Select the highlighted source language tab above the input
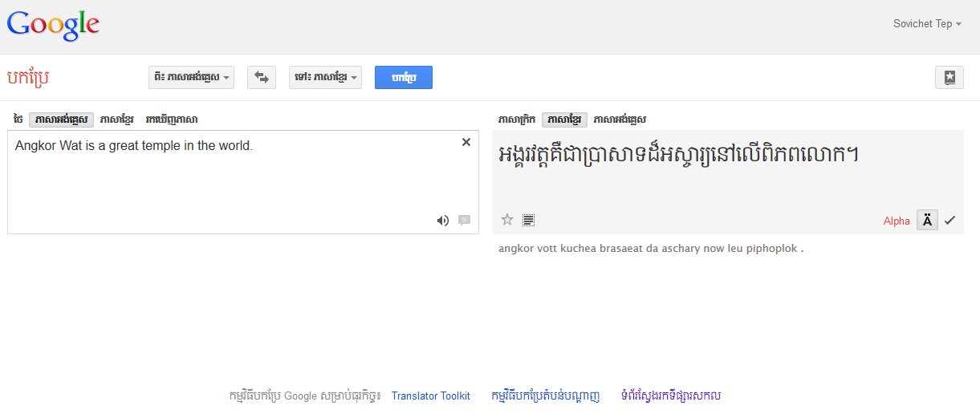Viewport: 980px width, 418px height. (61, 120)
